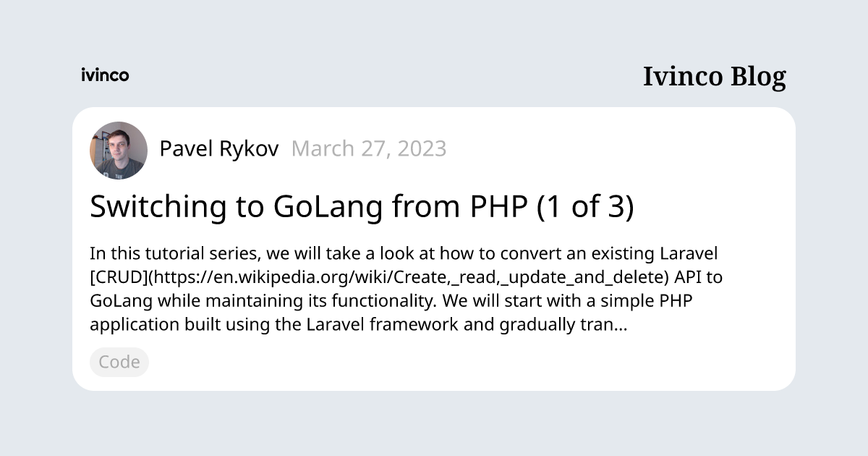Click the en.wikipedia.org URL in the excerpt

point(407,278)
